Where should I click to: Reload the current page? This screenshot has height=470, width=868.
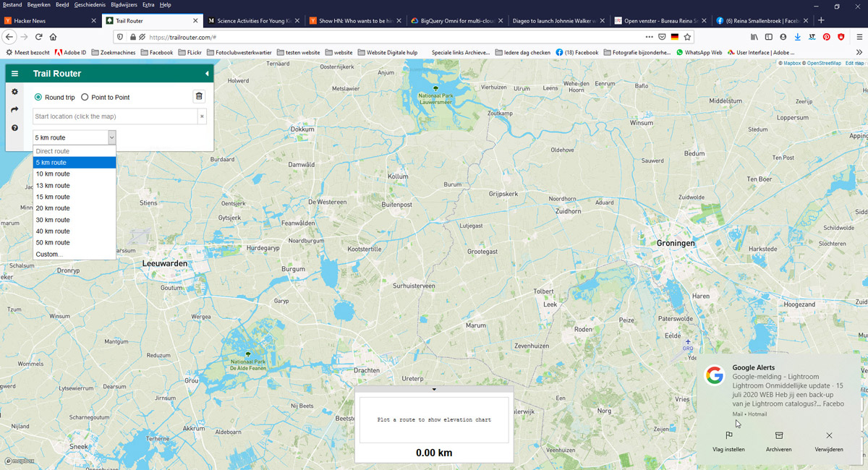38,37
